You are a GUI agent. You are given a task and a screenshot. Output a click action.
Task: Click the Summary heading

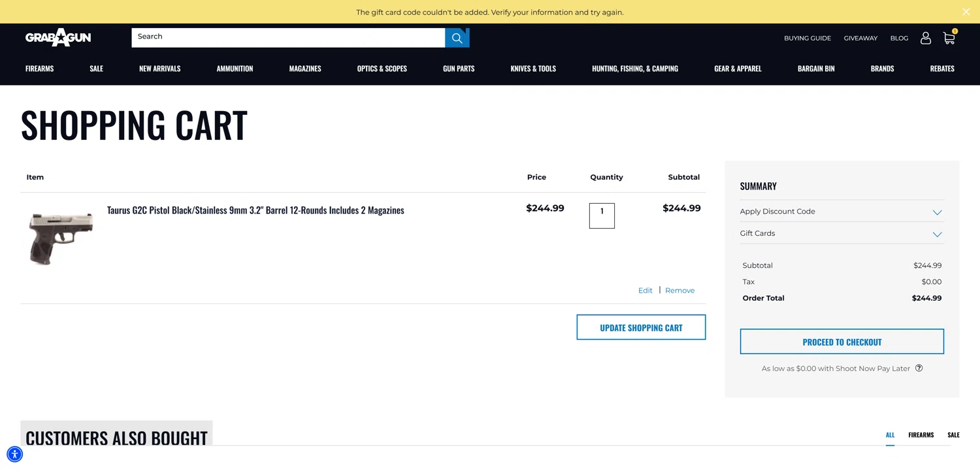pos(758,186)
